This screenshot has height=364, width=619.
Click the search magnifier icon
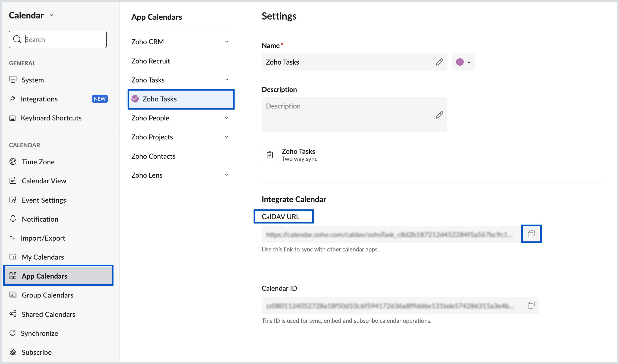point(17,39)
